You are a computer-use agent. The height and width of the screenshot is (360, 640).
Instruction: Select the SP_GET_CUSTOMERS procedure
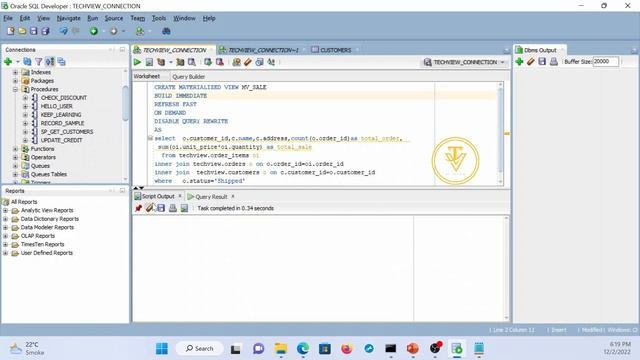pos(67,132)
